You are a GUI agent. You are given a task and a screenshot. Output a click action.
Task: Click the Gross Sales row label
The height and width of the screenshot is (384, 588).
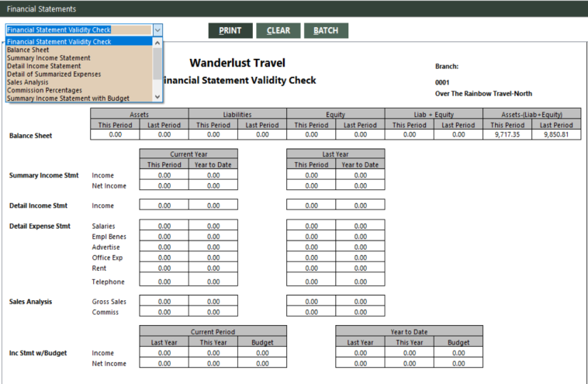[109, 302]
